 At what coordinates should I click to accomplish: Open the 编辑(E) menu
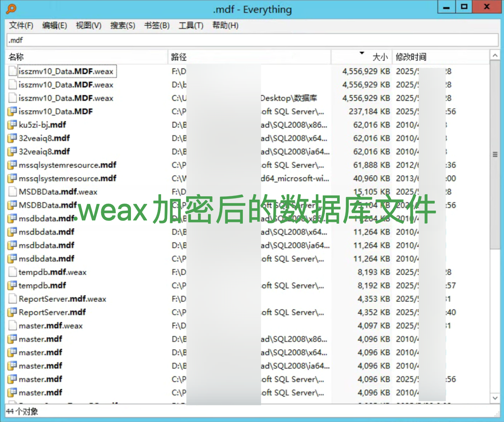coord(55,25)
